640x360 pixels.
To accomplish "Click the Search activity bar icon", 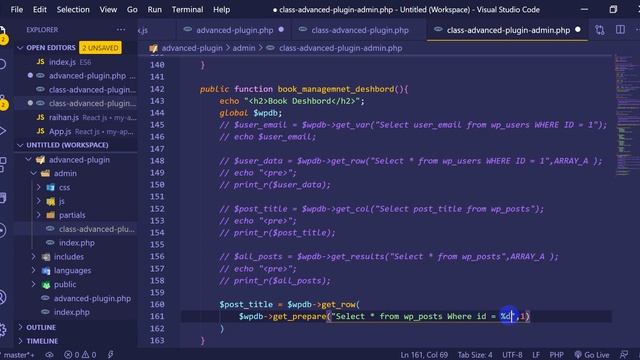I will point(3,64).
